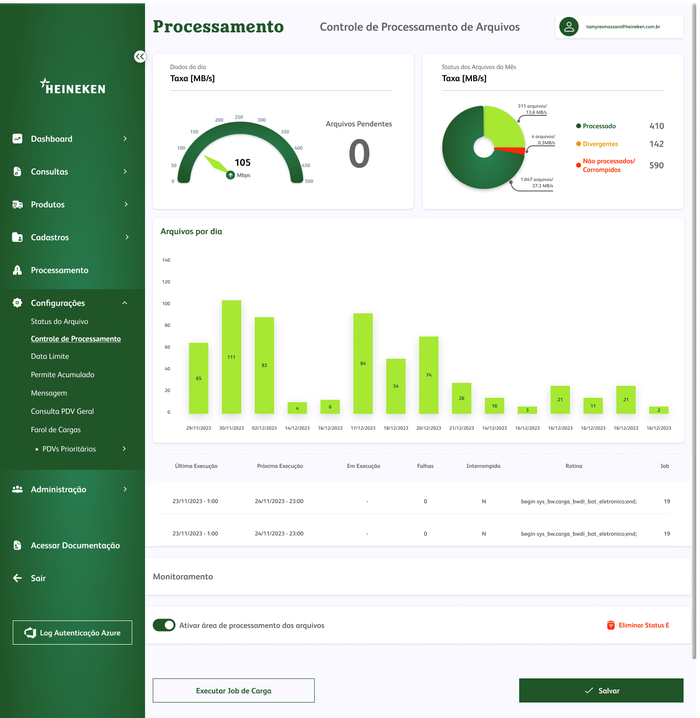Click the Heineken logo
This screenshot has height=718, width=700.
click(x=72, y=87)
